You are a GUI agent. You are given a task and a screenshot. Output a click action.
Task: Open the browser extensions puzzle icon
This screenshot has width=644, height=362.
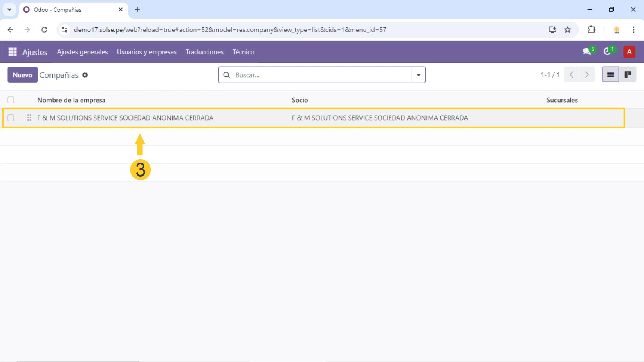591,30
